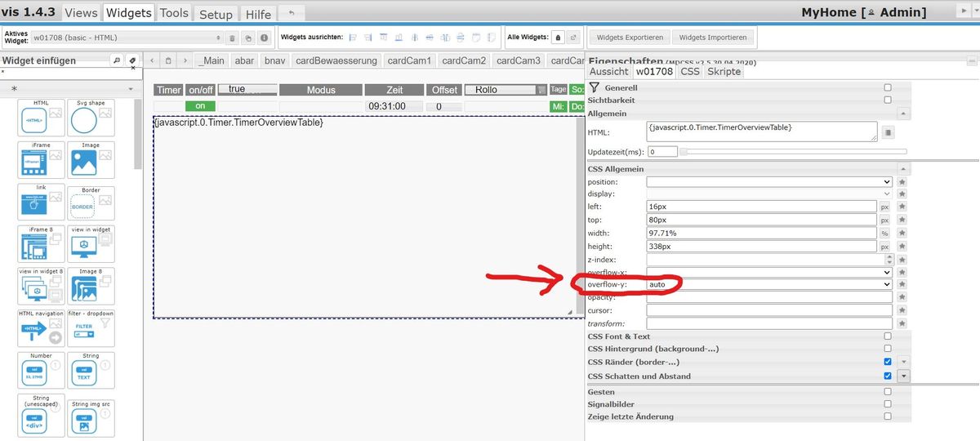980x441 pixels.
Task: Open the Hilfe tab
Action: [258, 14]
